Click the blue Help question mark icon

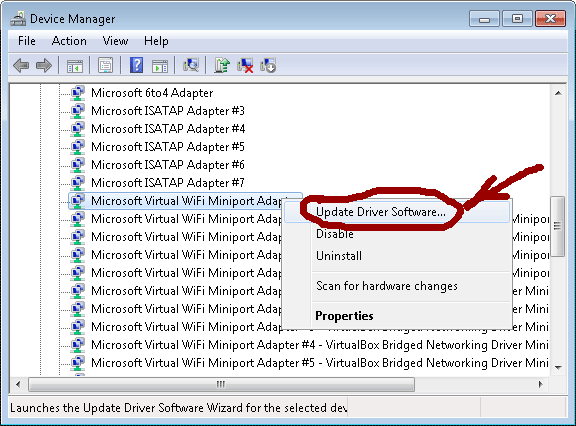[x=136, y=65]
